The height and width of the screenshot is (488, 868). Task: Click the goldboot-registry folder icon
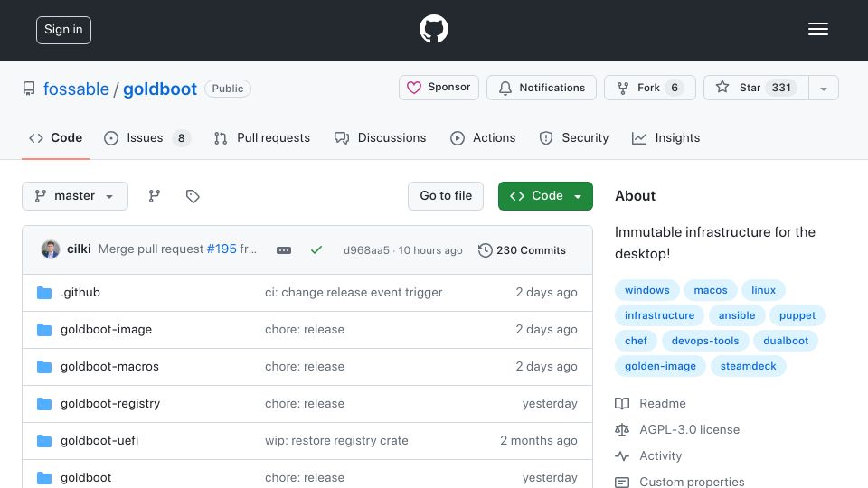(x=44, y=404)
